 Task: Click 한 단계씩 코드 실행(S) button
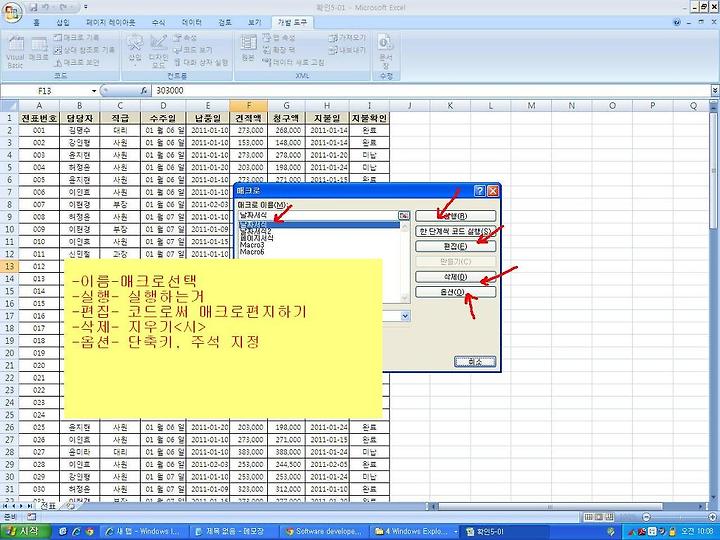coord(456,231)
